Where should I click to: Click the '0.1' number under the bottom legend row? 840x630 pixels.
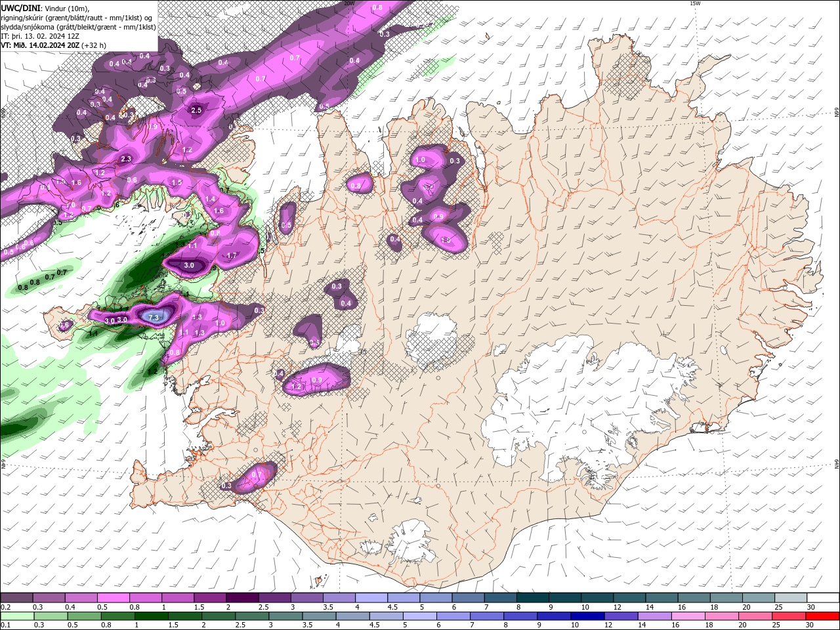(x=5, y=625)
